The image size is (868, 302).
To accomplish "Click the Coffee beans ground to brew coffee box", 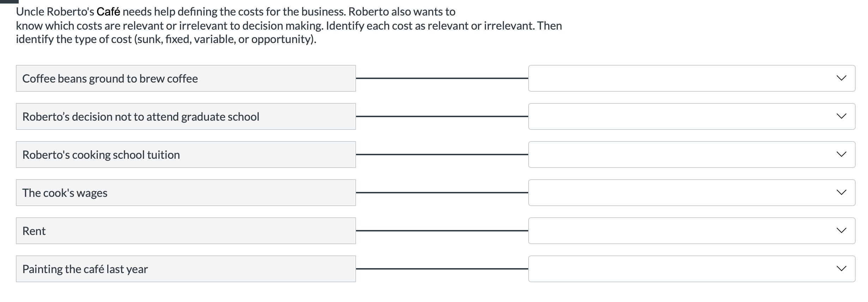I will tap(185, 78).
